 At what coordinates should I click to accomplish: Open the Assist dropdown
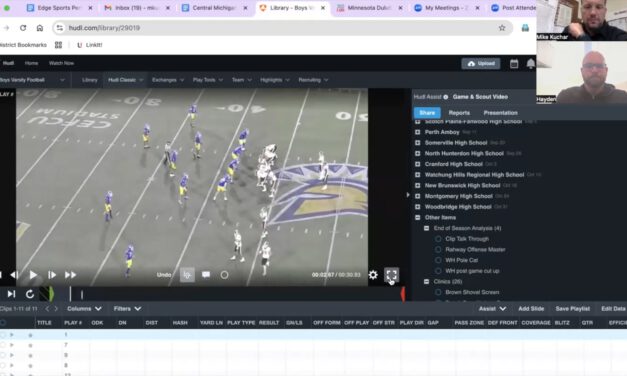pos(492,309)
